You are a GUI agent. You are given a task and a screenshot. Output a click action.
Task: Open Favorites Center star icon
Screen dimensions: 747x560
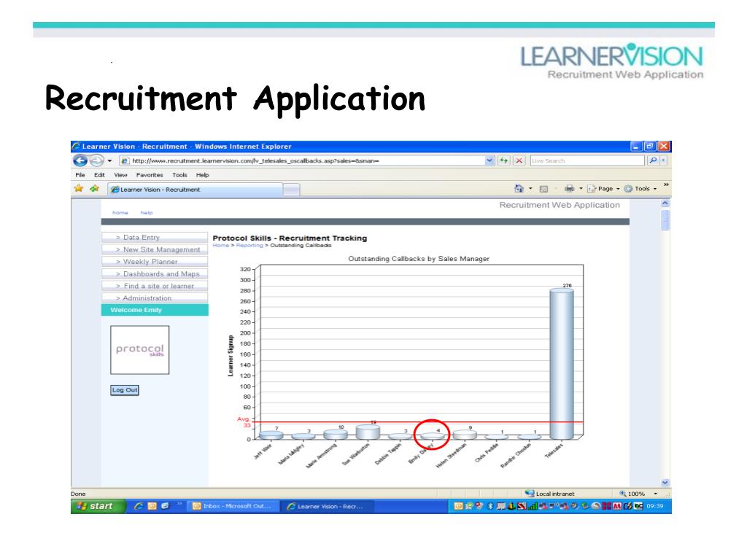pos(79,189)
